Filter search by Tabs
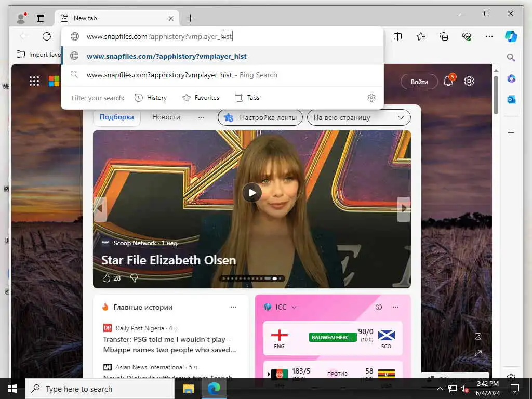532x399 pixels. click(x=247, y=98)
